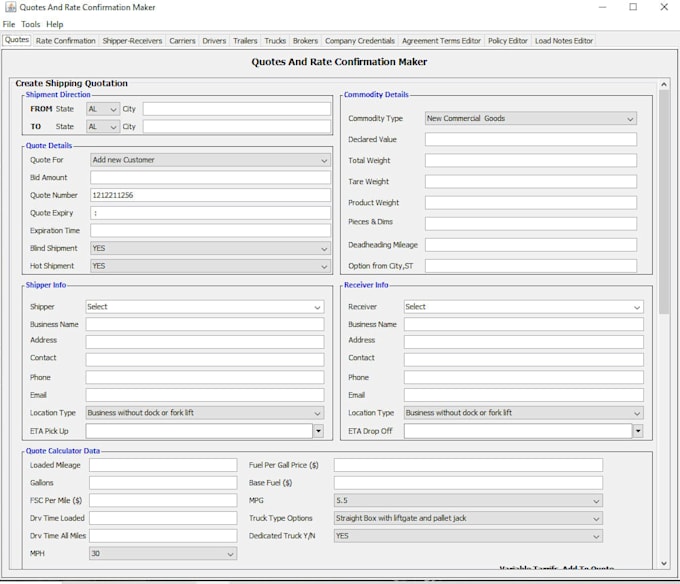Open the Agreement Terms Editor tab

point(441,41)
